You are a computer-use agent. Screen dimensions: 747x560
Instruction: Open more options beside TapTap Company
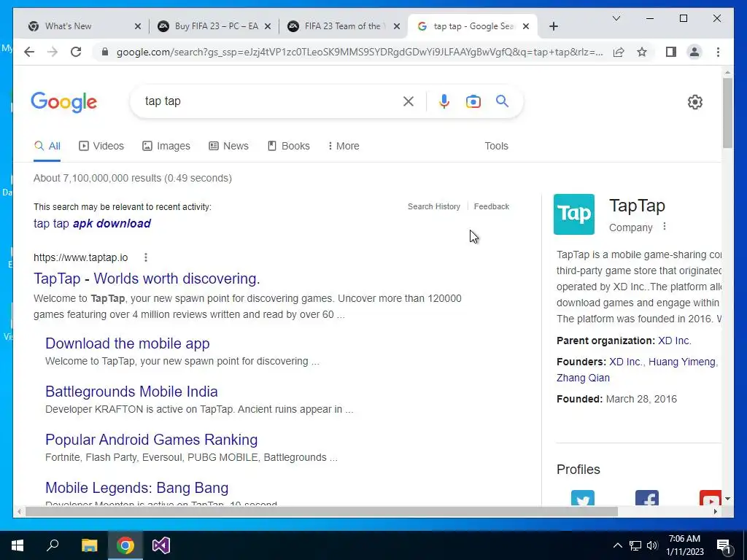665,227
